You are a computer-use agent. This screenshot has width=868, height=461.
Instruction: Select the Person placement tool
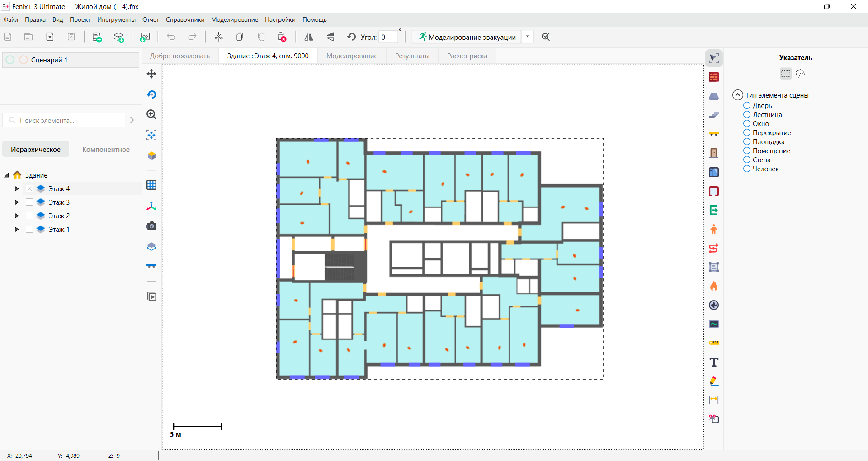714,229
